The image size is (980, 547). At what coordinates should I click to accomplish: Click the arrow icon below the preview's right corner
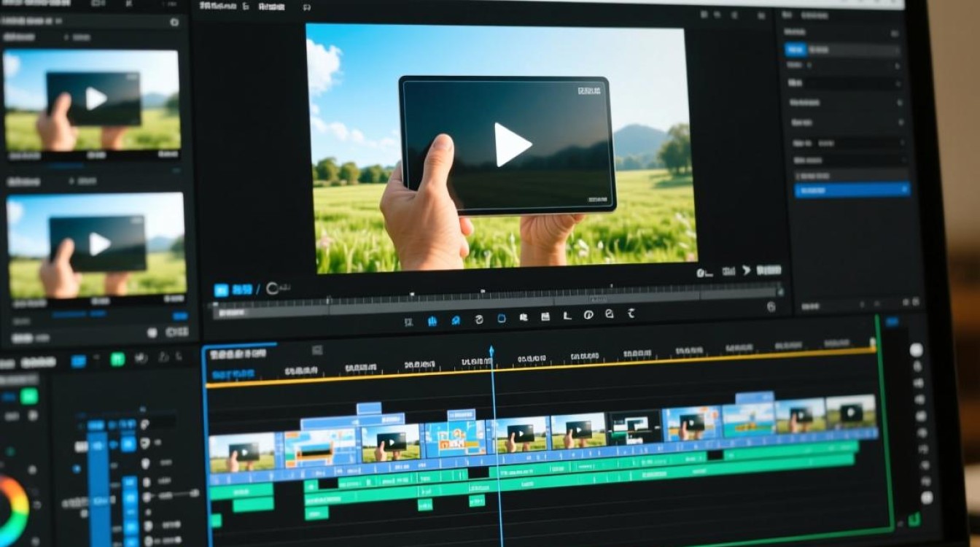(x=747, y=271)
